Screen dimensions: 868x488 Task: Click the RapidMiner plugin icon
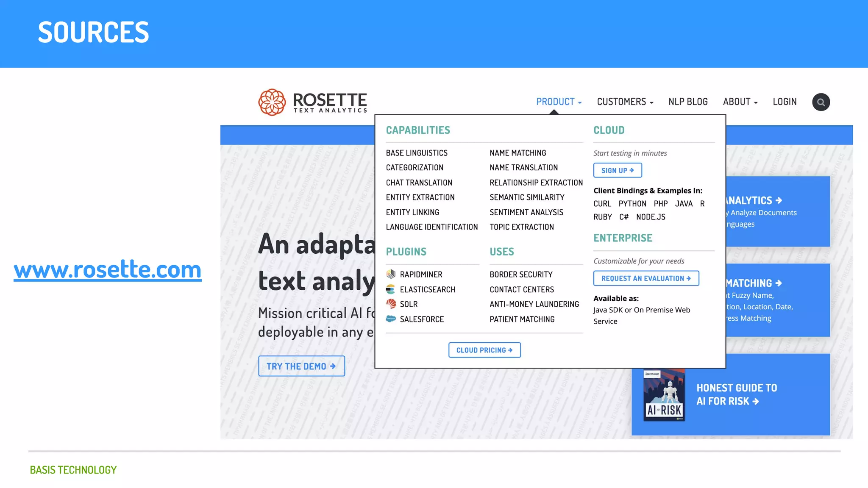tap(391, 274)
